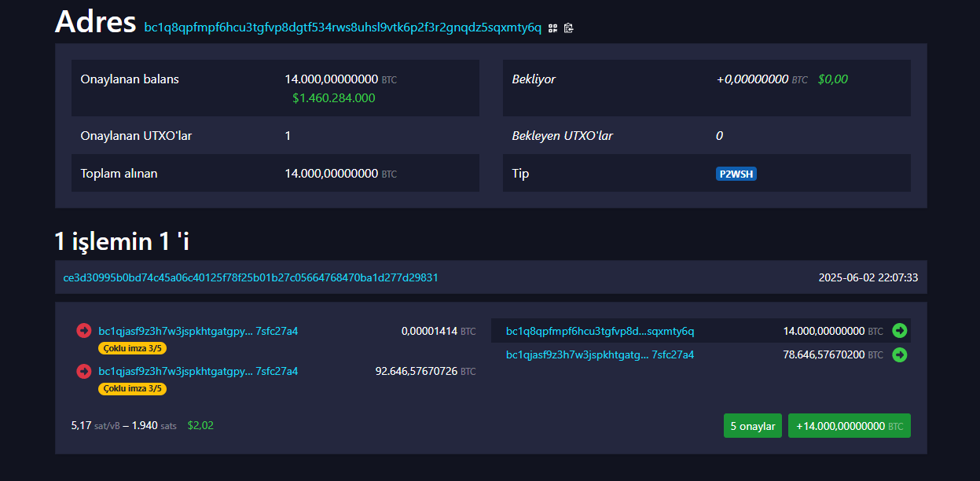Click the $1.460.284.000 fiat balance
The height and width of the screenshot is (481, 980).
point(333,98)
